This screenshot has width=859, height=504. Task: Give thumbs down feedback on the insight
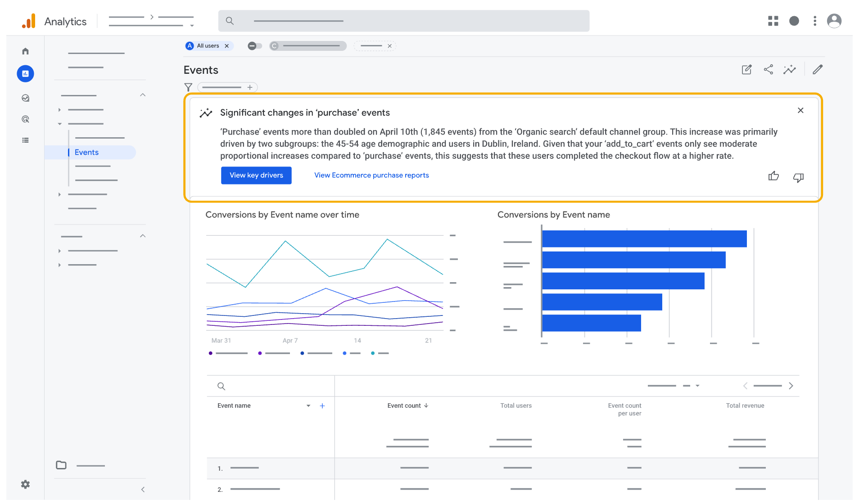798,177
